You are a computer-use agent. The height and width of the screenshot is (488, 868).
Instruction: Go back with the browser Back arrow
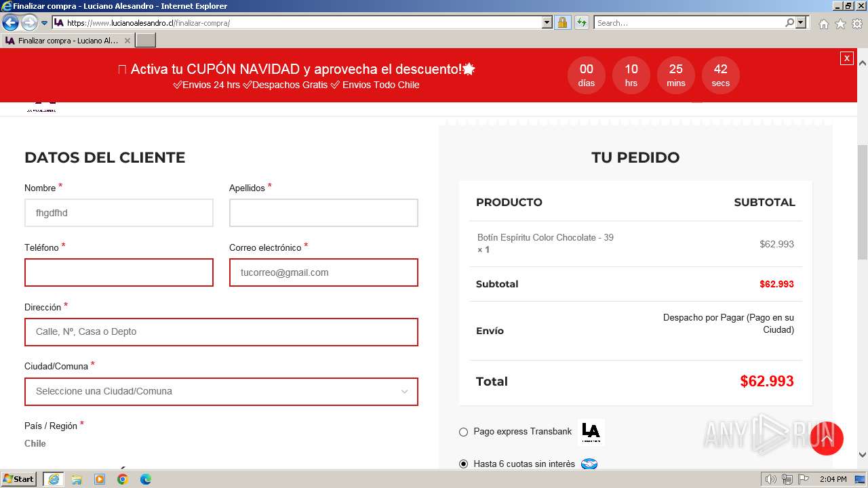point(10,23)
